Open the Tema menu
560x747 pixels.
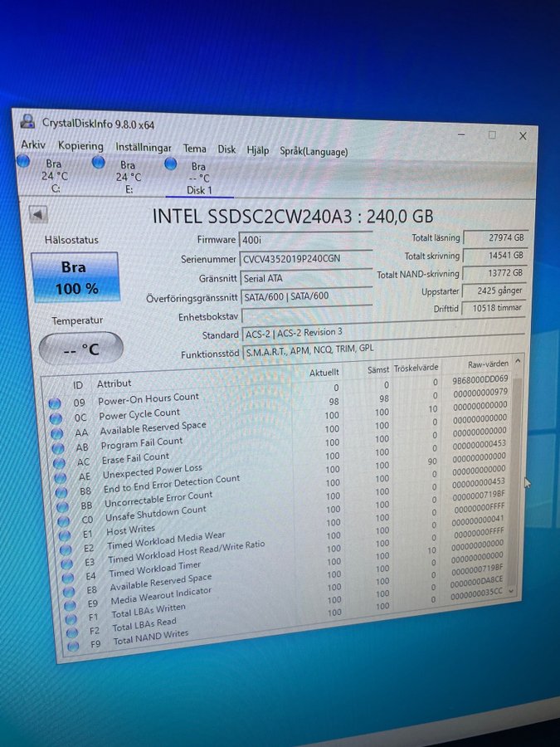pos(195,149)
